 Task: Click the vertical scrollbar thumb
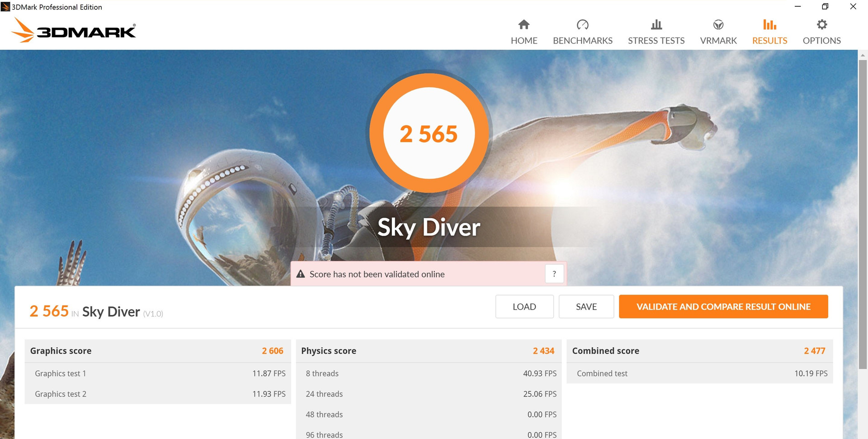pos(863,215)
